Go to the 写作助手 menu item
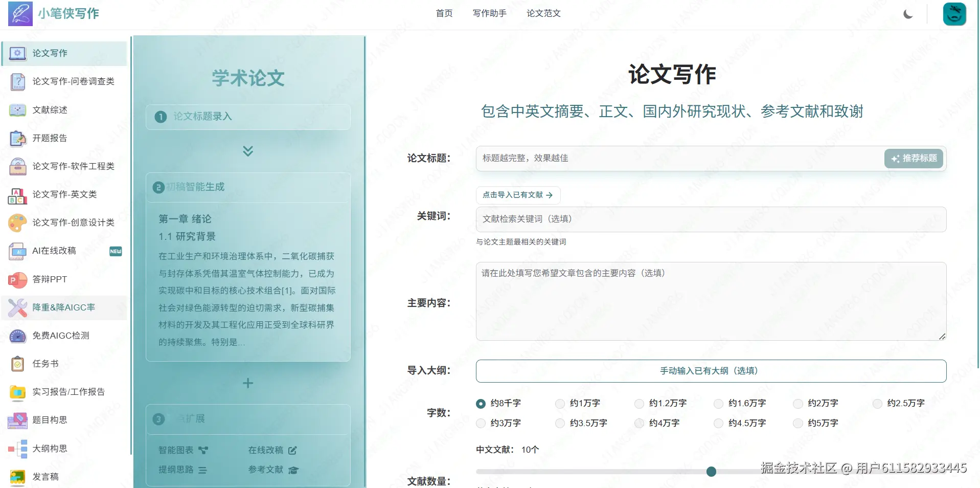980x488 pixels. coord(489,13)
